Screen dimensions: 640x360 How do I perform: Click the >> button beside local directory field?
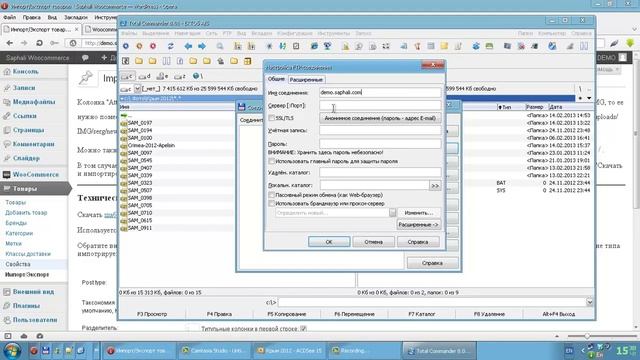point(435,186)
